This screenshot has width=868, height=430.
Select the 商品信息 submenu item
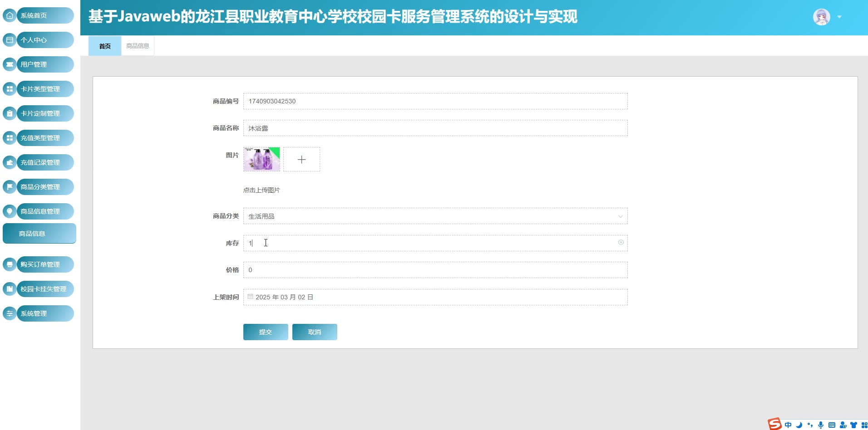click(39, 234)
